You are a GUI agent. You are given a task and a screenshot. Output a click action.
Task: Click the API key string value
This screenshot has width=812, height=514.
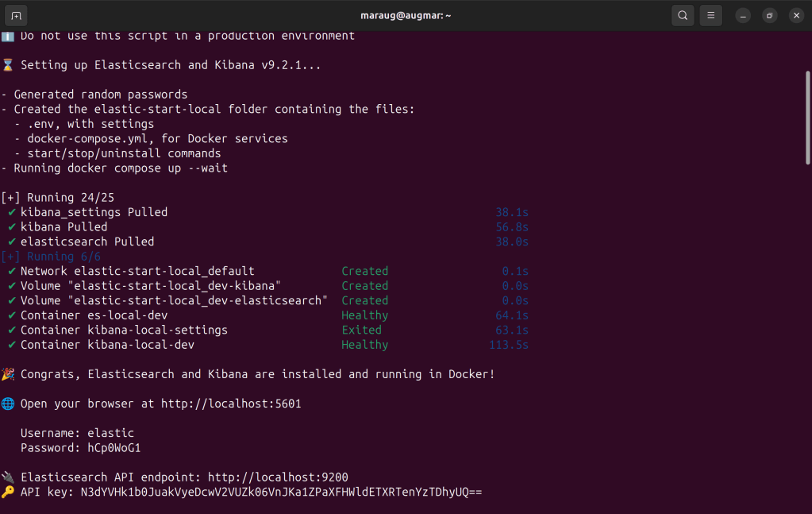click(281, 493)
